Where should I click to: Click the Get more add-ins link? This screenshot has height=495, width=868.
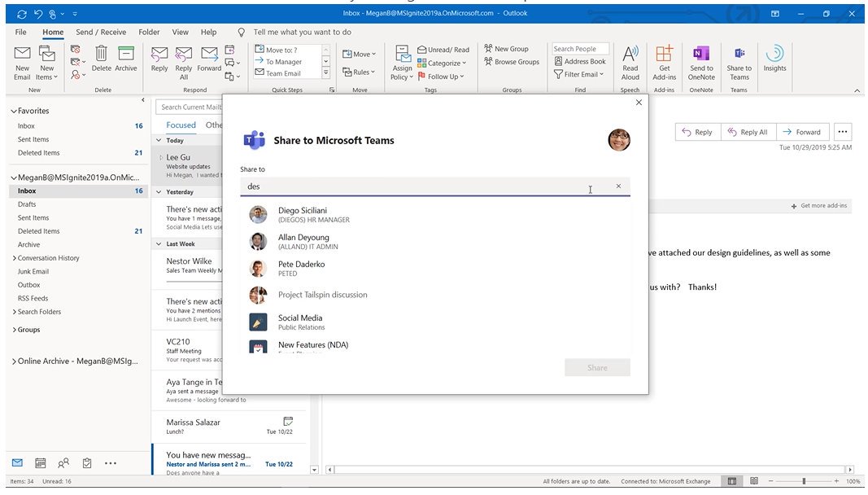click(818, 206)
